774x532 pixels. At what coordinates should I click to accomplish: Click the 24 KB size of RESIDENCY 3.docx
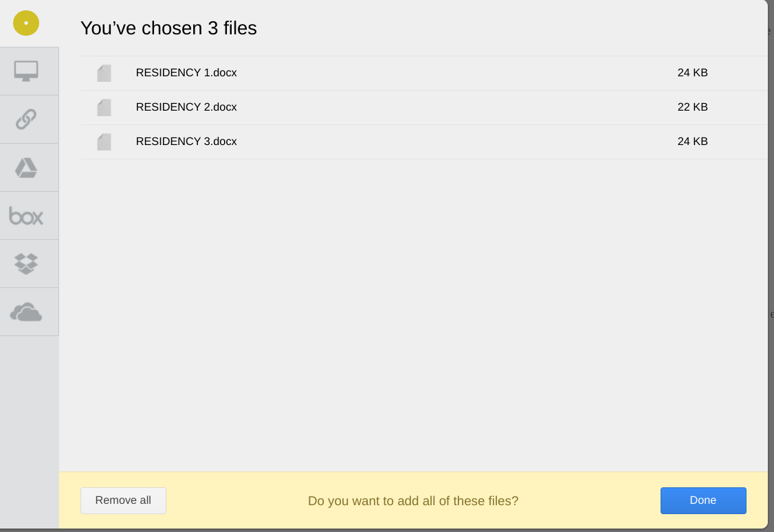(693, 142)
